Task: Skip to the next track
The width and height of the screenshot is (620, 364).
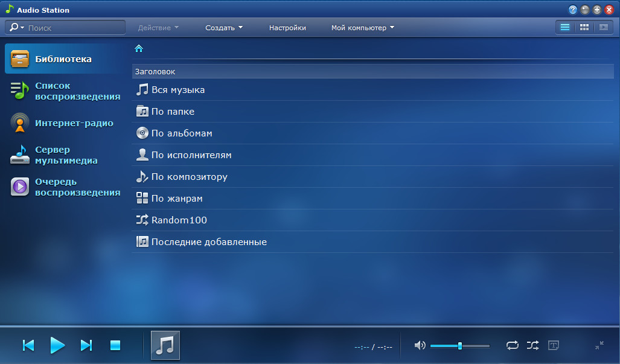Action: point(86,345)
